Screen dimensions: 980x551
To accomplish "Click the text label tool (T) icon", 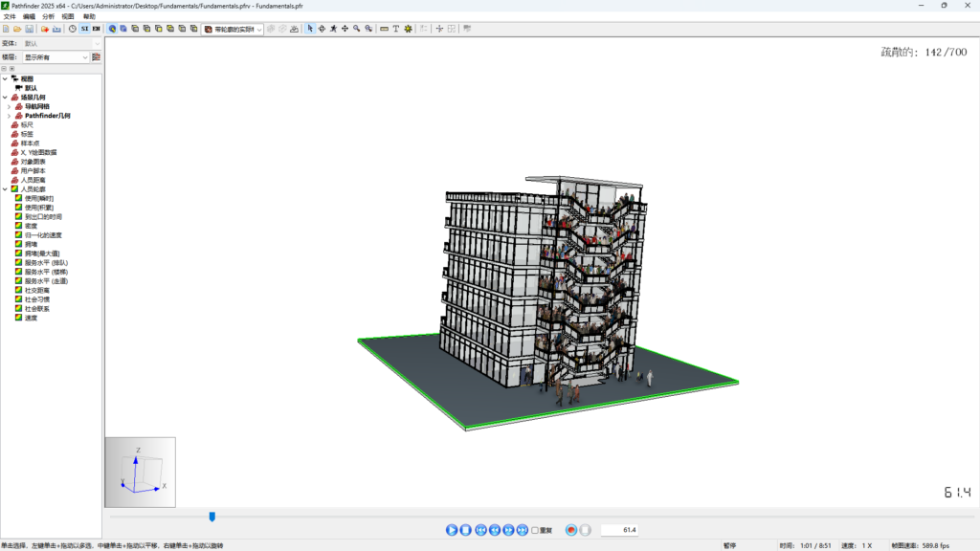I will click(396, 29).
